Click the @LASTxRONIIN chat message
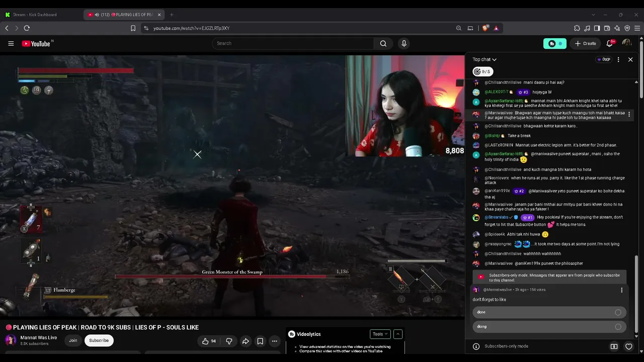 click(550, 145)
